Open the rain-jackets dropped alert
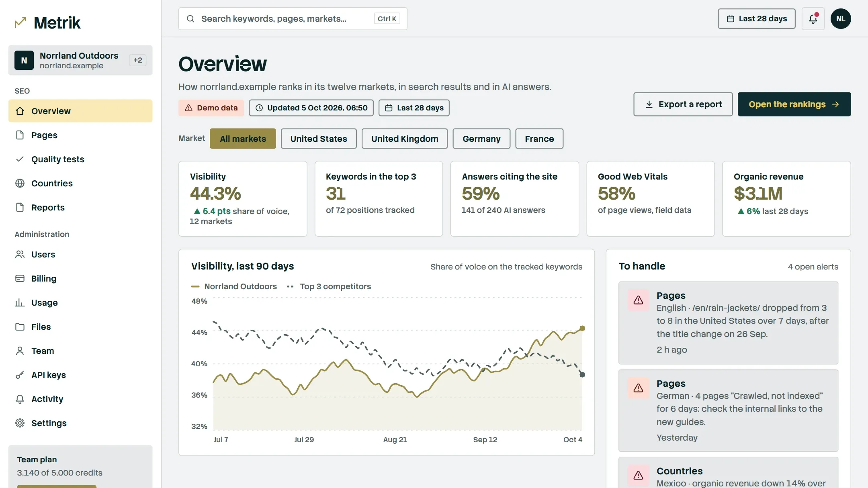This screenshot has width=868, height=488. (x=728, y=323)
